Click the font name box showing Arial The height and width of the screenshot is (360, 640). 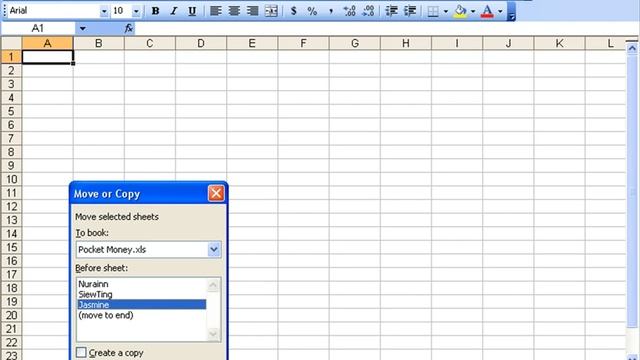pyautogui.click(x=54, y=11)
